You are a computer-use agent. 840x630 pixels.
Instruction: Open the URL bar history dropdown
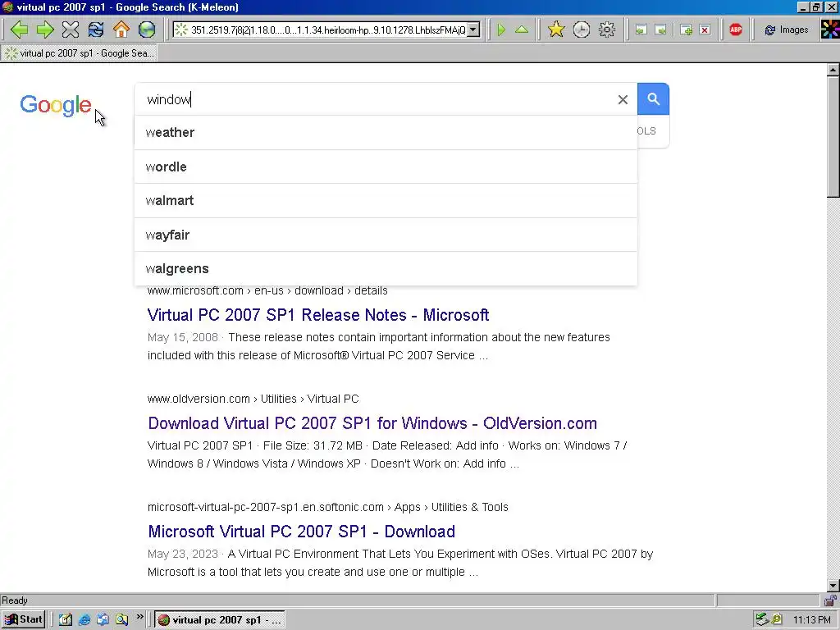473,30
